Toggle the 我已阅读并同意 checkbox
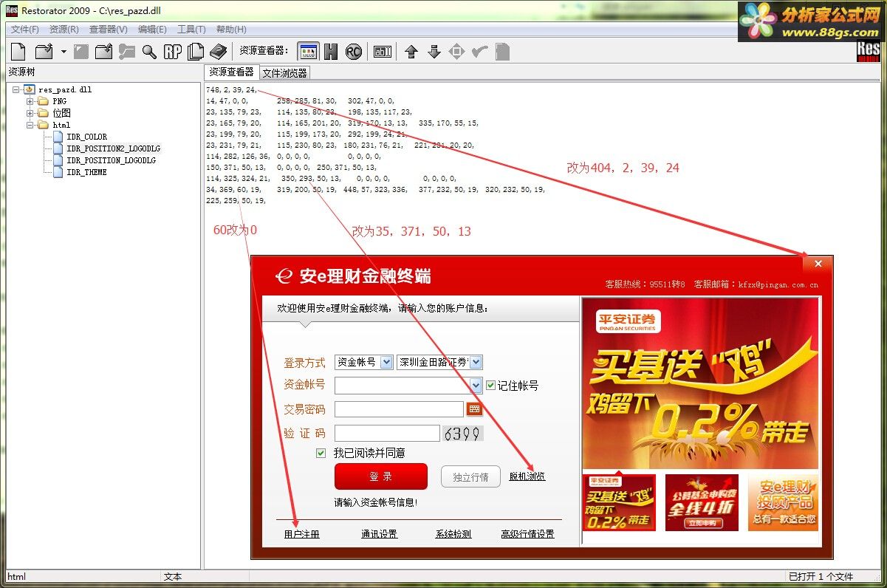This screenshot has height=588, width=887. pyautogui.click(x=321, y=453)
